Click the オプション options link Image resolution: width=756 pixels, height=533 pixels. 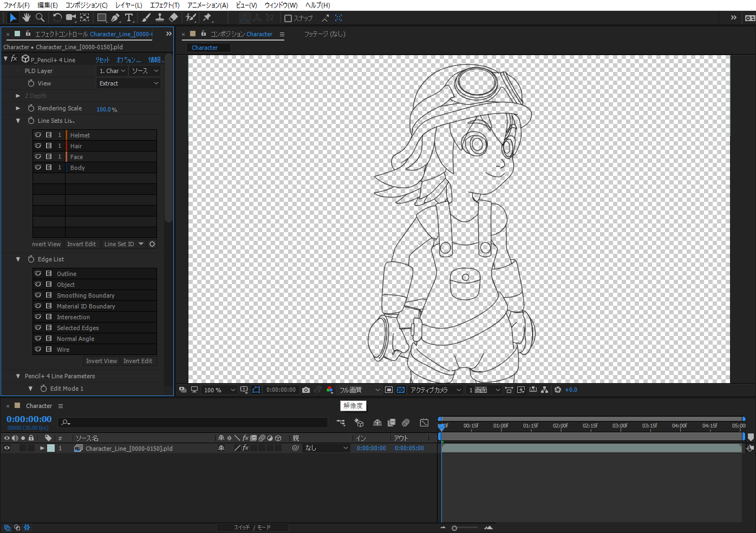128,60
